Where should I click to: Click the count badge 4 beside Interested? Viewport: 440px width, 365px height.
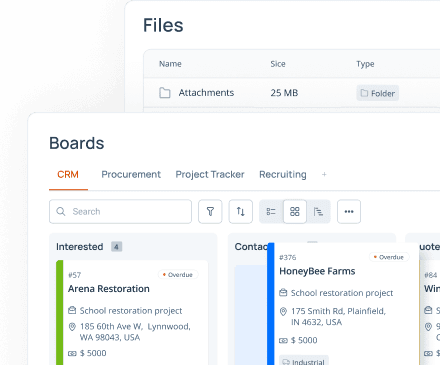[116, 247]
